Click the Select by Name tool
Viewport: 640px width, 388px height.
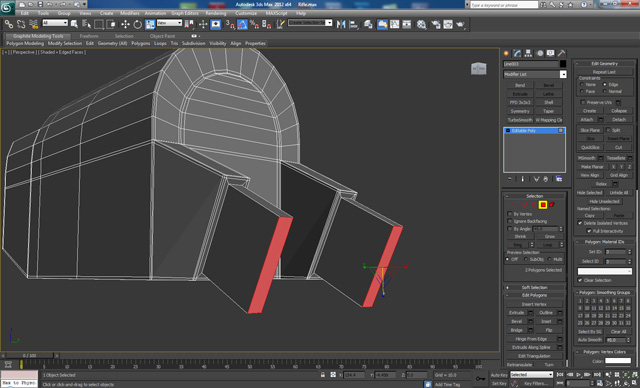click(87, 24)
